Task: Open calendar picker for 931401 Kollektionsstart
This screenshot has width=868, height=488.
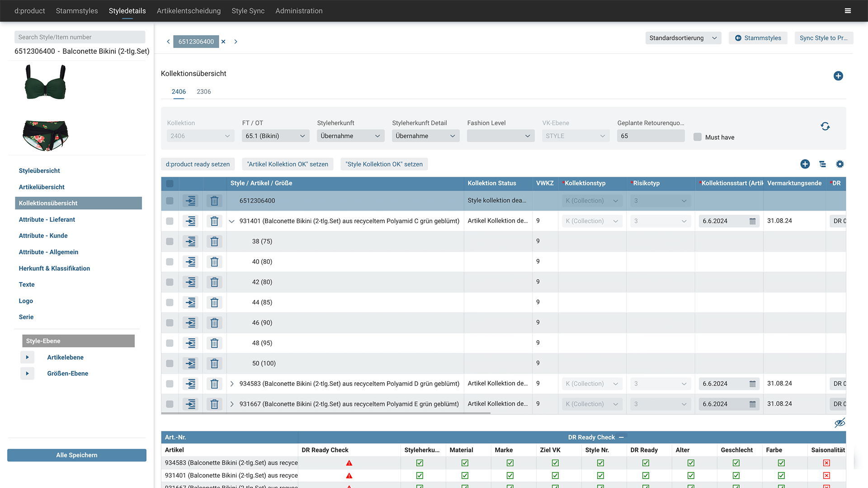Action: click(x=752, y=221)
